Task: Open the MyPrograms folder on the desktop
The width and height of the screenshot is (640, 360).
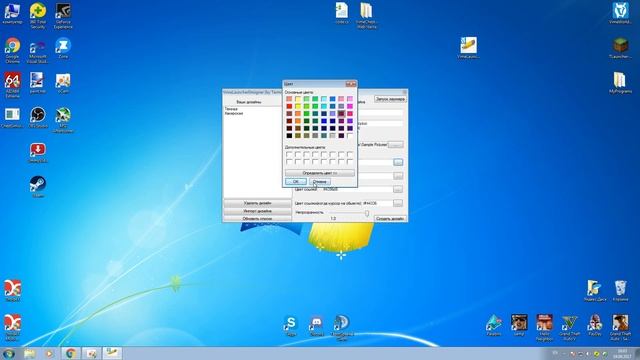Action: tap(620, 83)
